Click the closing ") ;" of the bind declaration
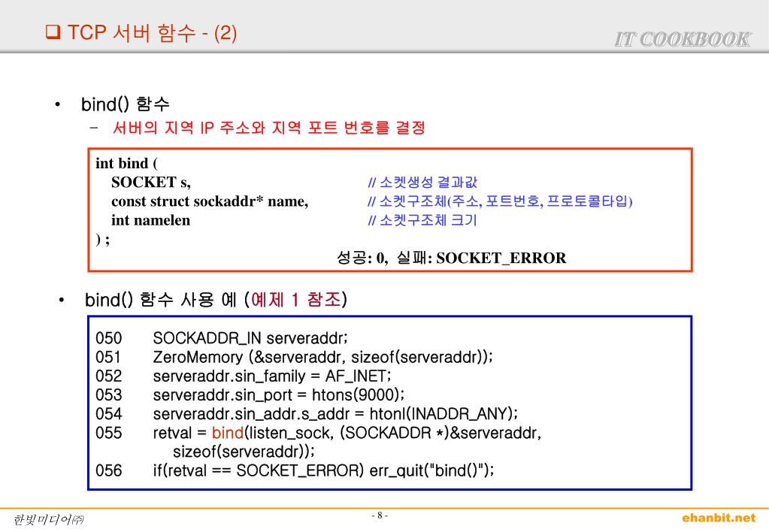Viewport: 769px width, 532px height. tap(102, 239)
